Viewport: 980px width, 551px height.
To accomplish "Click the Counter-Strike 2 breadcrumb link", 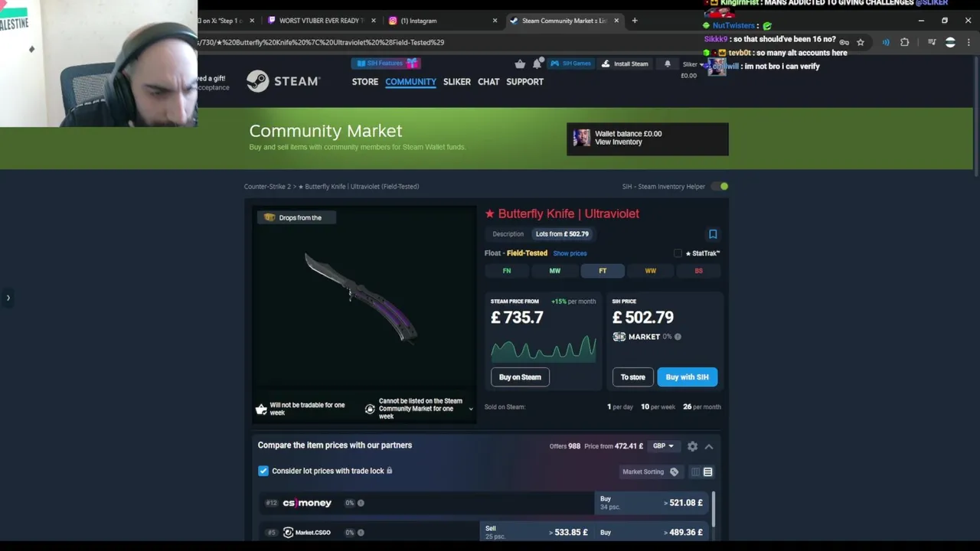I will pos(267,187).
